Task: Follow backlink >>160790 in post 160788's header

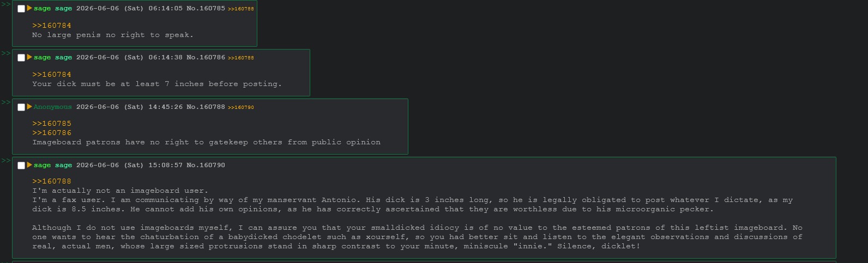Action: [240, 107]
